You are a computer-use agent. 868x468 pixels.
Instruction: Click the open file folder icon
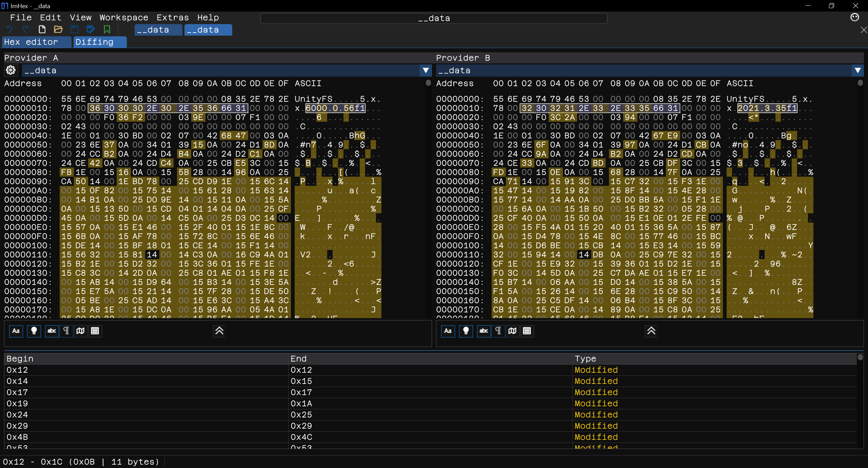58,30
